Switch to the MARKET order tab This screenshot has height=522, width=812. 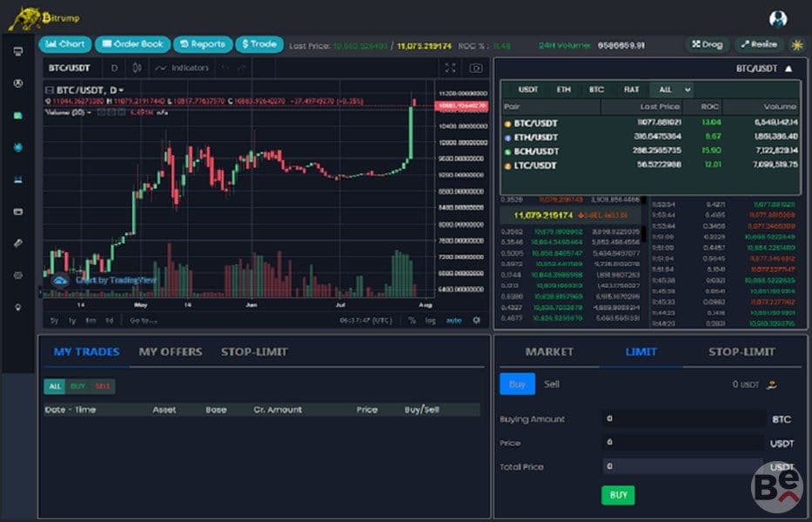point(549,351)
